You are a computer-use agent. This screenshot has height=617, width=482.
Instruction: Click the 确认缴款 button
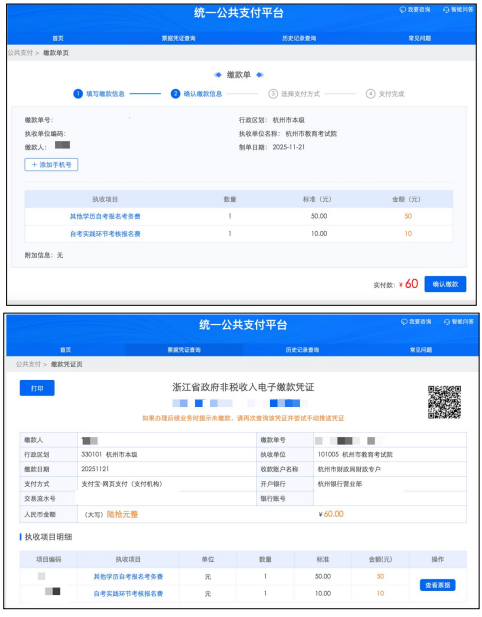(x=445, y=284)
